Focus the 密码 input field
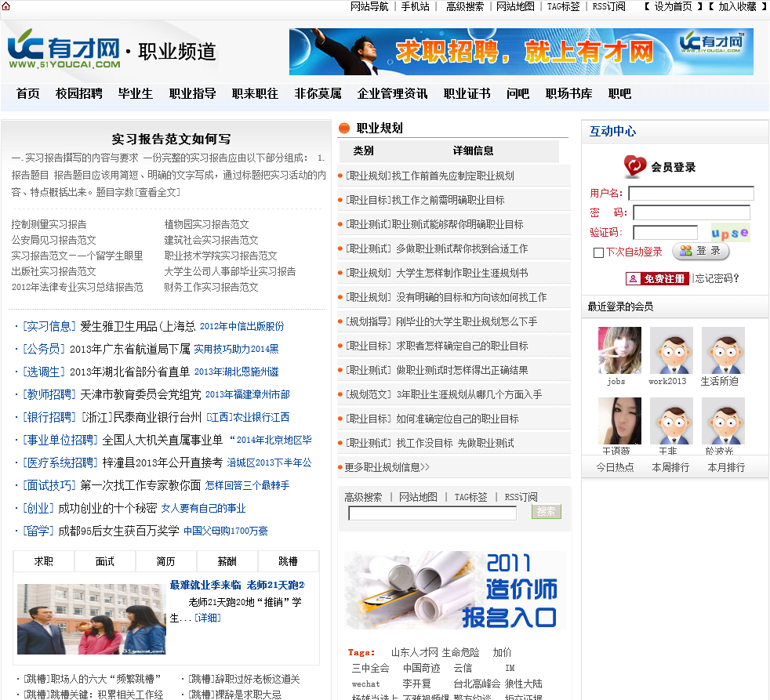This screenshot has width=770, height=700. (x=692, y=212)
